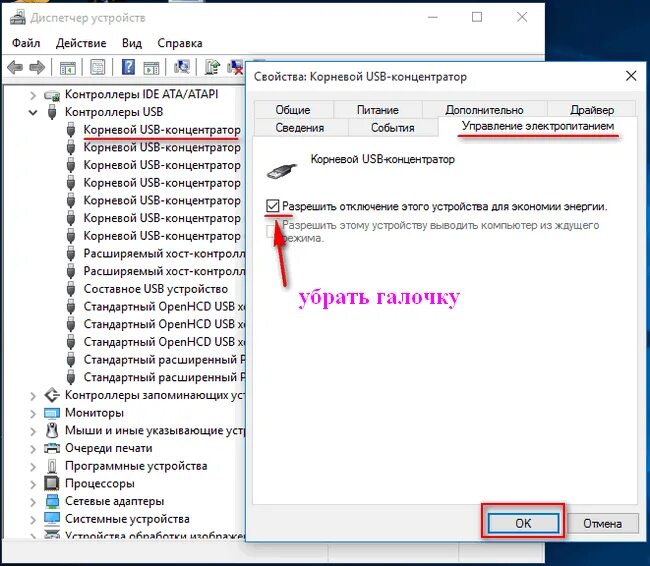Select the Системные устройства label
This screenshot has width=650, height=566.
(127, 519)
